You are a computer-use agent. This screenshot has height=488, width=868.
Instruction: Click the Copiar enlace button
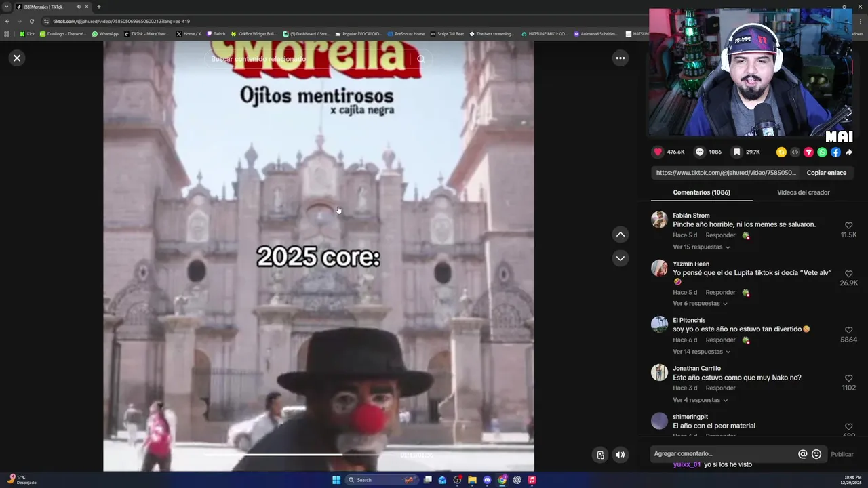click(x=826, y=173)
